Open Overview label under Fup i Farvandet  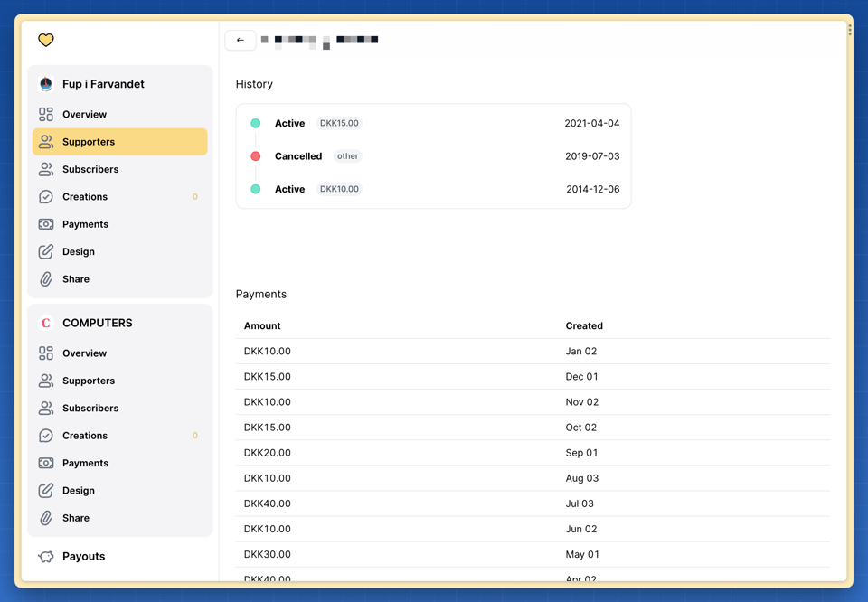(x=84, y=115)
